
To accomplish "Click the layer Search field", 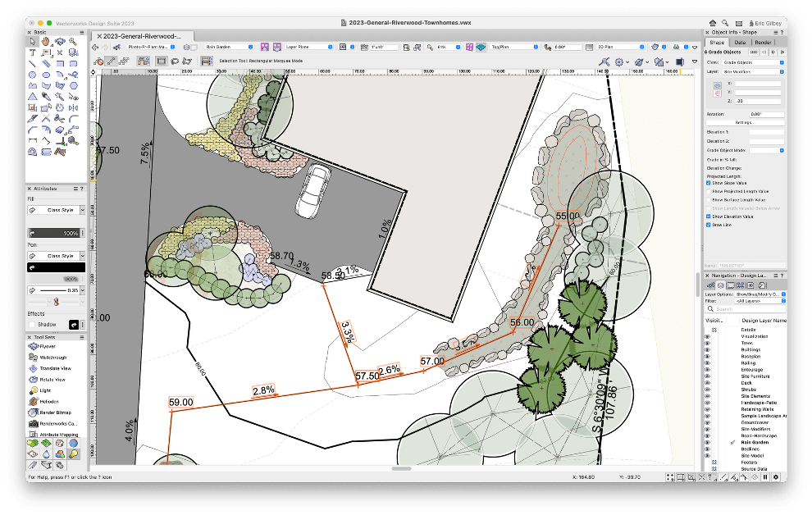I will pos(746,309).
